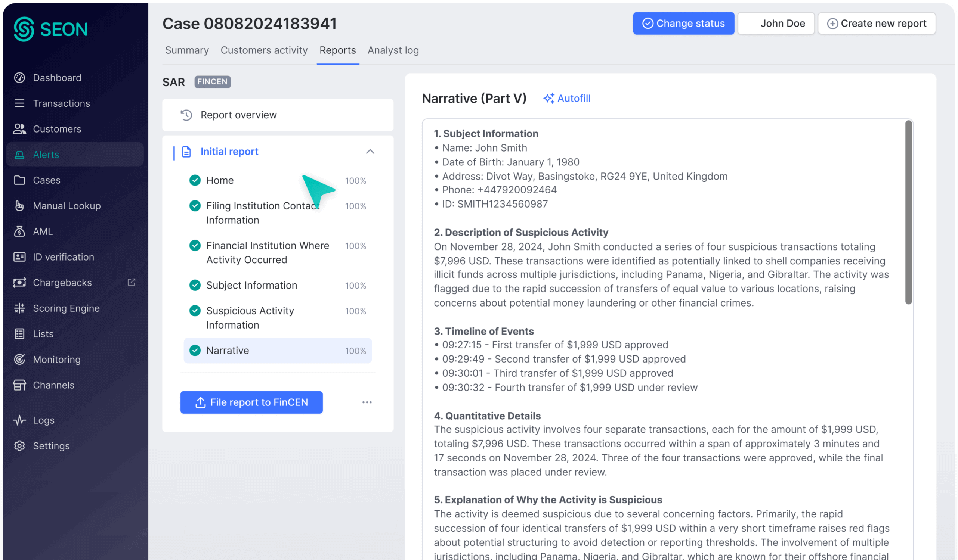
Task: Switch to the Analyst log tab
Action: (x=393, y=50)
